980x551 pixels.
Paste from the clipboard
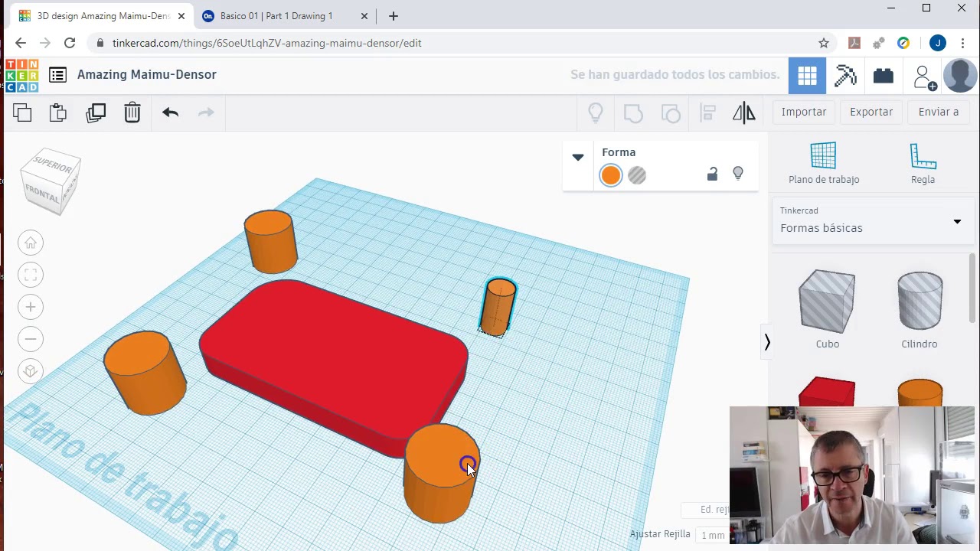click(x=58, y=112)
